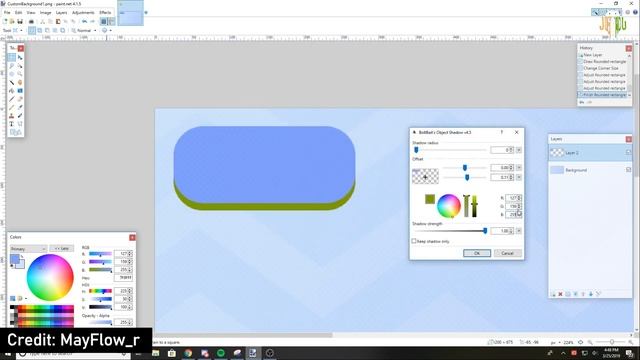This screenshot has height=360, width=640.
Task: Select the Color Picker eyedropper tool
Action: [x=20, y=107]
